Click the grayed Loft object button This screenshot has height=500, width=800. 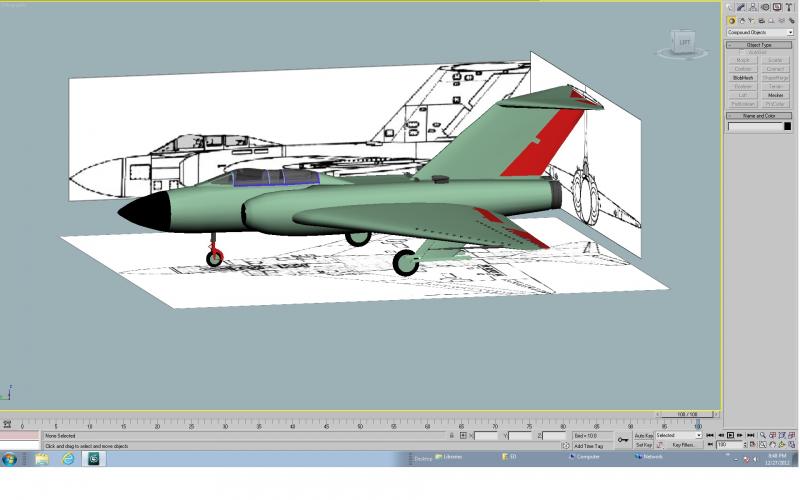point(743,95)
